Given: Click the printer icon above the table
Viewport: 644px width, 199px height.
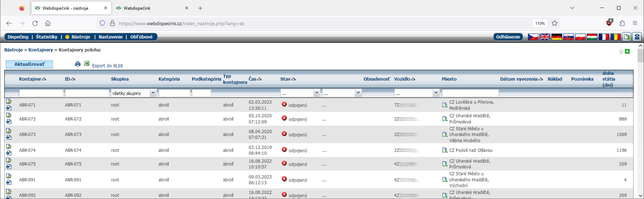Looking at the screenshot, I should click(x=77, y=64).
